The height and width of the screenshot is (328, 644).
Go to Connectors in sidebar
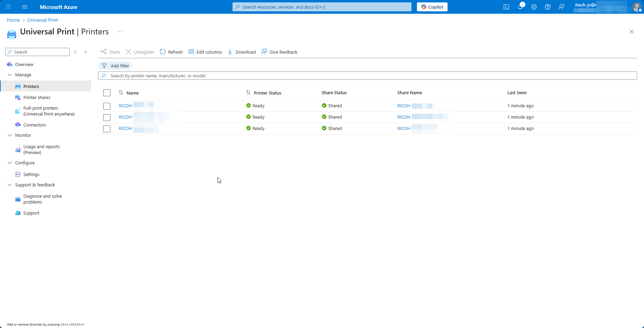point(34,125)
